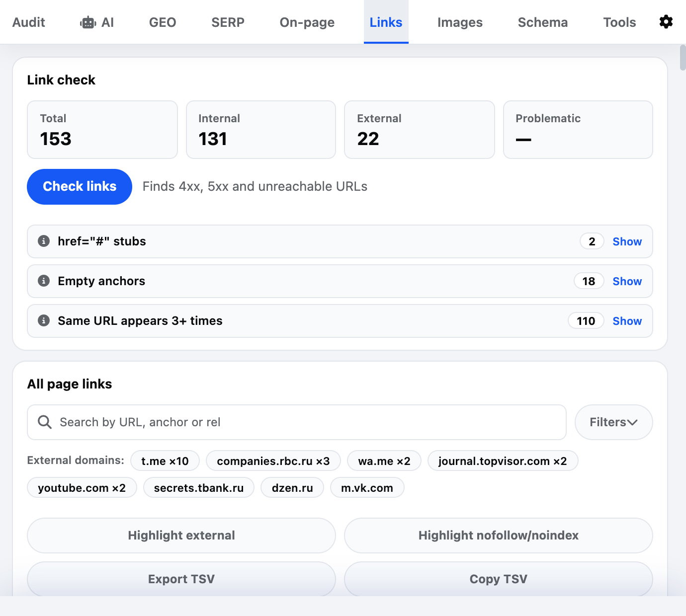Switch to the Audit tab
Screen dimensions: 686x616
point(29,22)
